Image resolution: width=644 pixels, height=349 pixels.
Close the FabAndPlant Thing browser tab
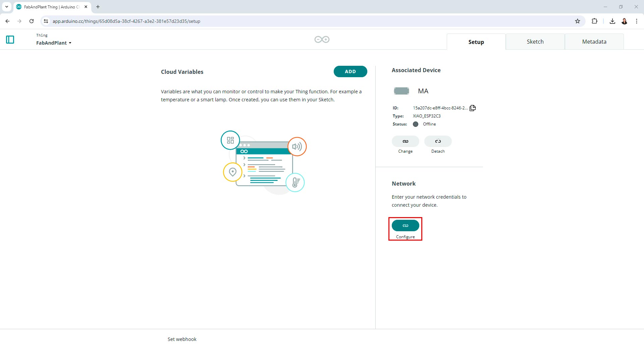[x=86, y=7]
